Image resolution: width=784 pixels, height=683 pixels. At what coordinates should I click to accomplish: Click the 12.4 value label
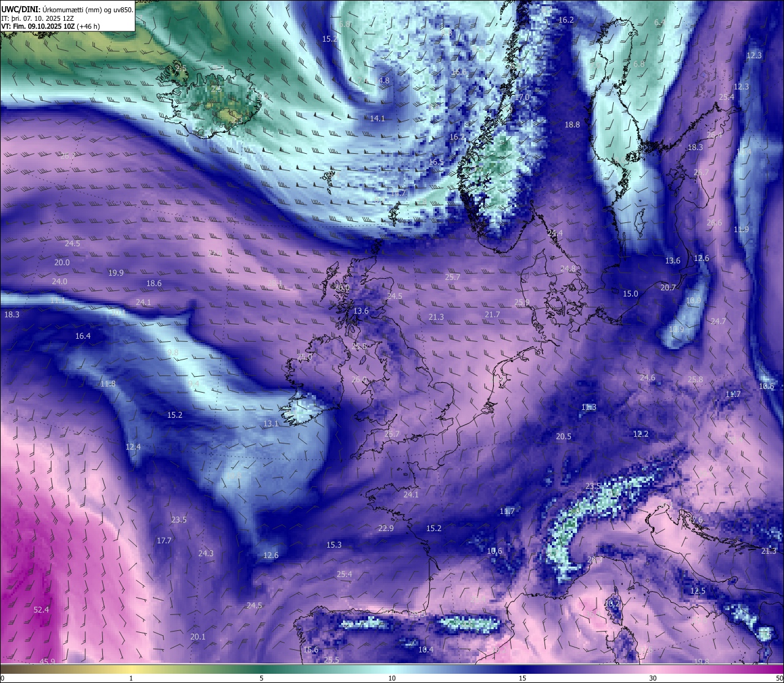pos(133,447)
